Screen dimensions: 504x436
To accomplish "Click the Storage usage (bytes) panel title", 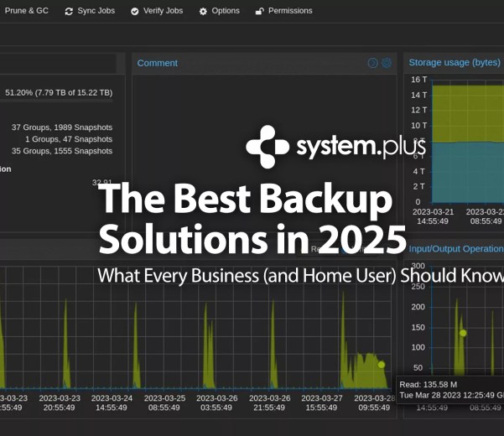I will [x=455, y=62].
